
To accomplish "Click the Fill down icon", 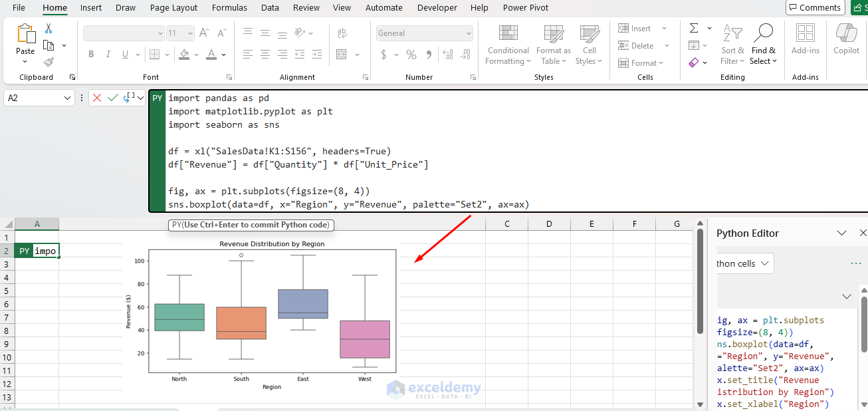I will point(694,45).
